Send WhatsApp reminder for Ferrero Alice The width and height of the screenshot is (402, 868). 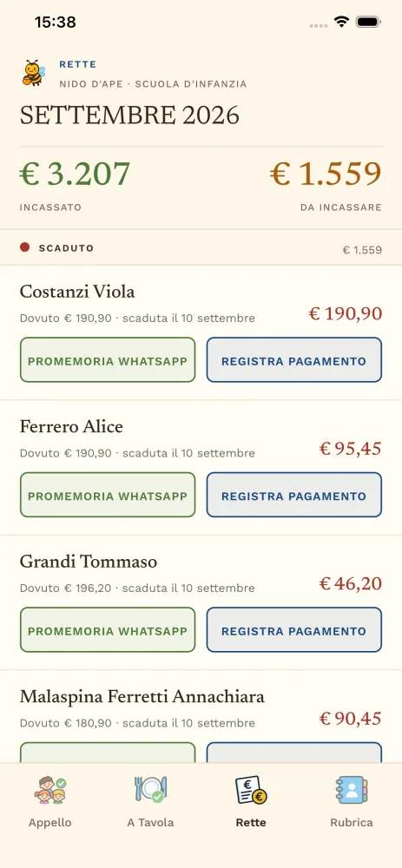pyautogui.click(x=108, y=495)
